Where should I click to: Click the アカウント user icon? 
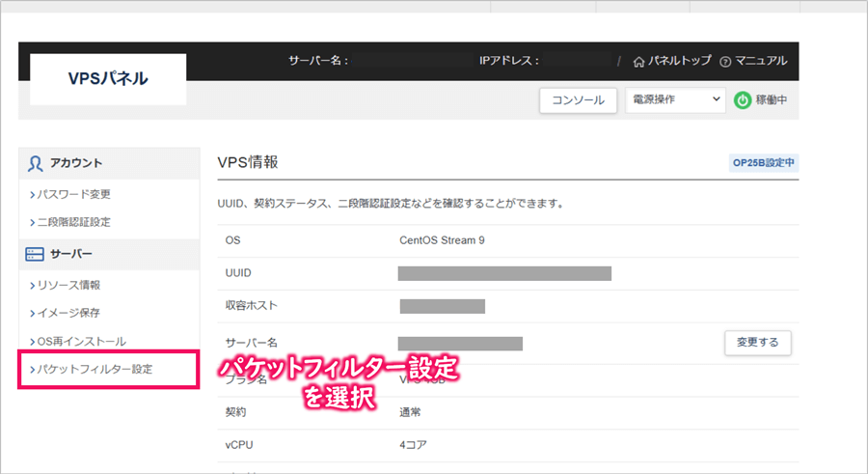tap(35, 163)
